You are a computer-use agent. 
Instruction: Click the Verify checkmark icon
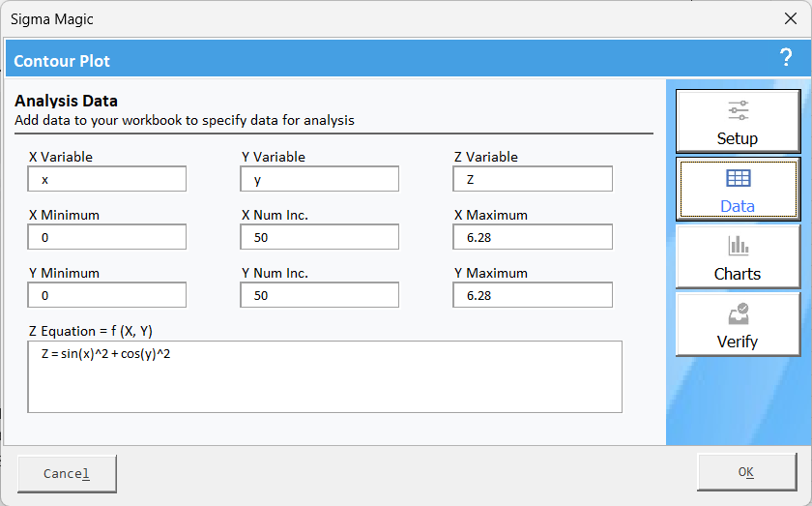point(739,313)
